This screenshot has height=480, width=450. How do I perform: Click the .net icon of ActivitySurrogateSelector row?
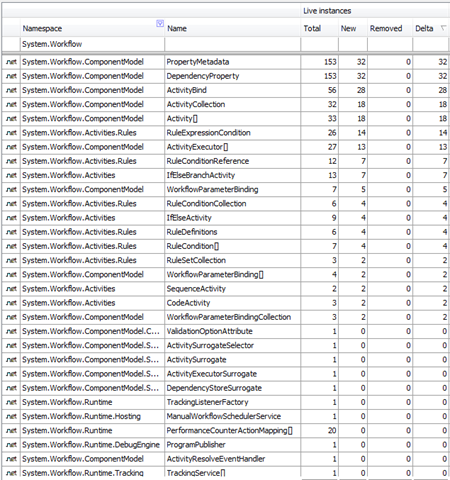pyautogui.click(x=11, y=345)
